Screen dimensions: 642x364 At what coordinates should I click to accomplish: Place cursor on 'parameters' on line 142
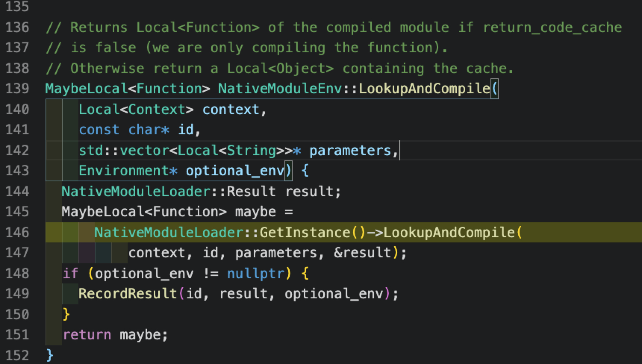(350, 150)
